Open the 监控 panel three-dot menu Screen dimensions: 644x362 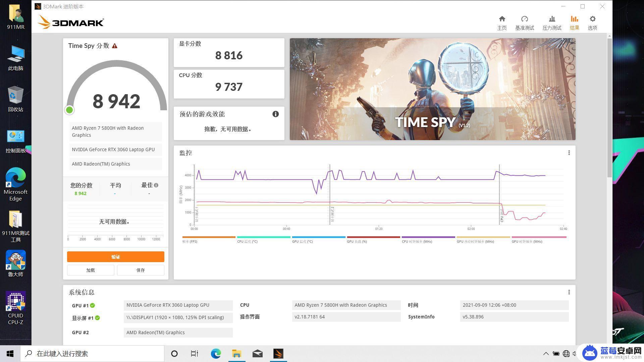pyautogui.click(x=569, y=153)
